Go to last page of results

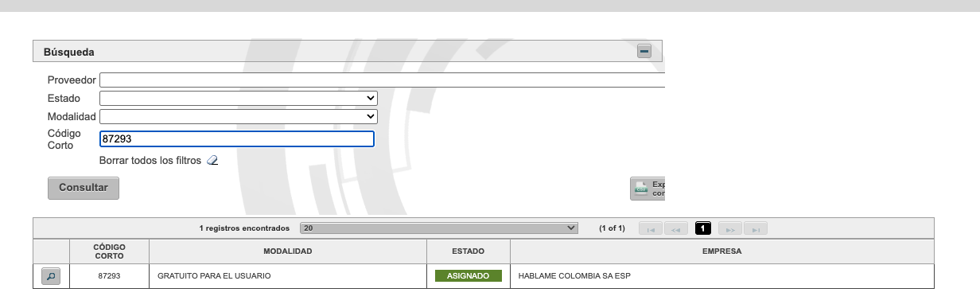pos(756,229)
